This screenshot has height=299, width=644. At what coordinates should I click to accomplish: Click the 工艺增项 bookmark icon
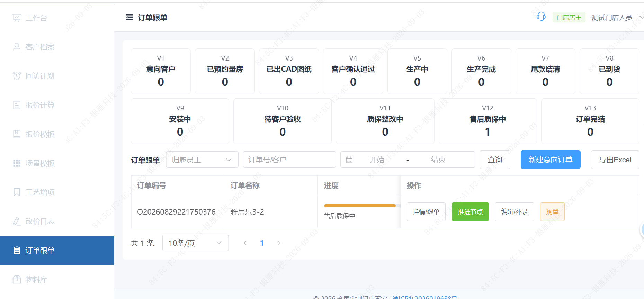(x=17, y=192)
